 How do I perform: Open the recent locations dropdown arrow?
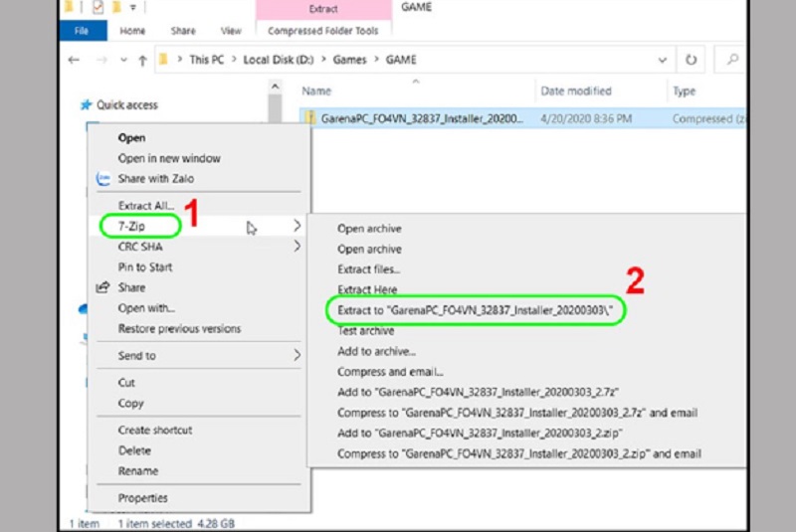123,60
